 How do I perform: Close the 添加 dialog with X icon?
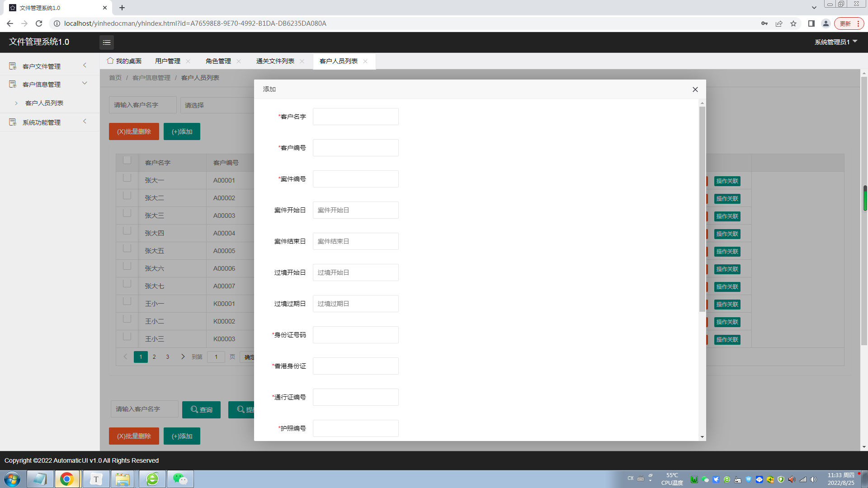tap(695, 89)
